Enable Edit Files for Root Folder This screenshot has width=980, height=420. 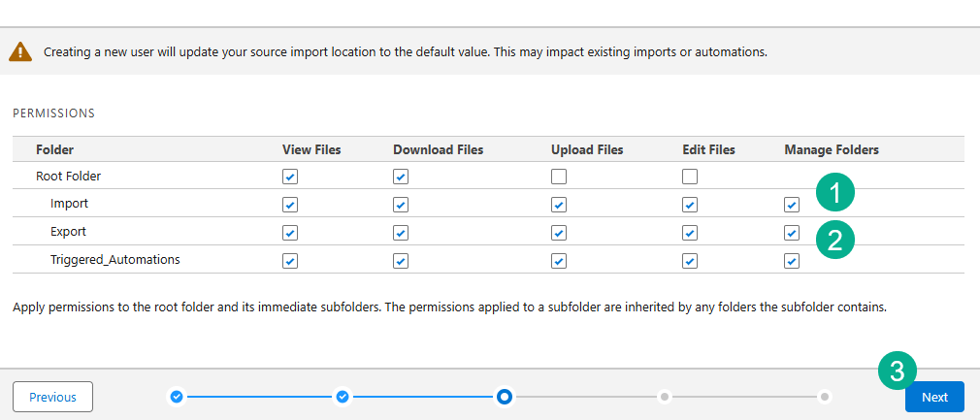(689, 177)
